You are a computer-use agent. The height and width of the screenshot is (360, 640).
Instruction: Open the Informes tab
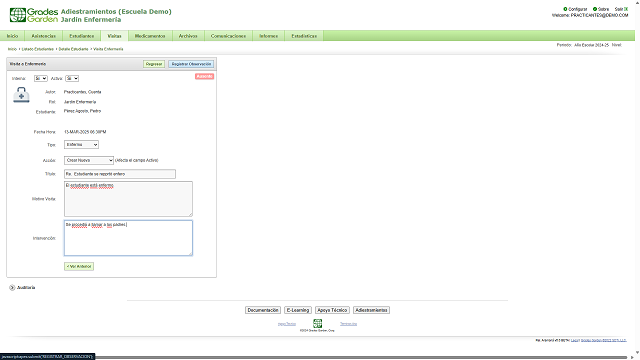click(x=269, y=36)
